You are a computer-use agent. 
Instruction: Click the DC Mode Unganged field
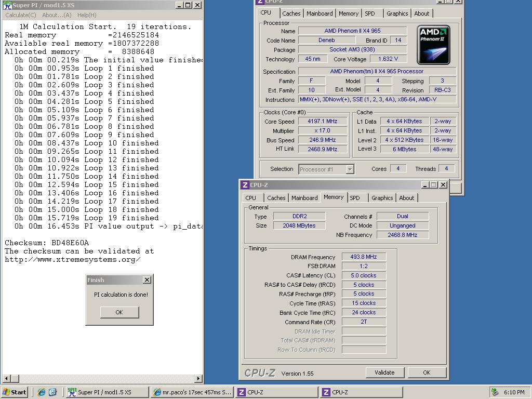403,225
